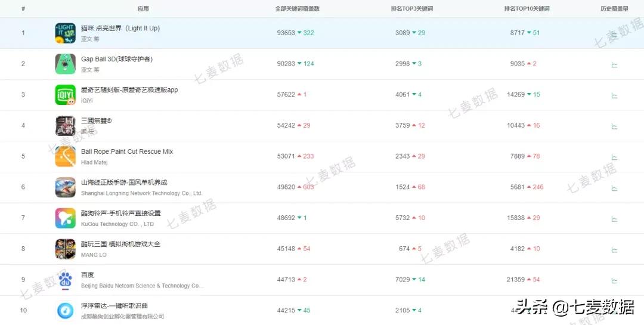Open the 三國無雙 app icon
Screen dimensions: 644x325
[x=66, y=126]
